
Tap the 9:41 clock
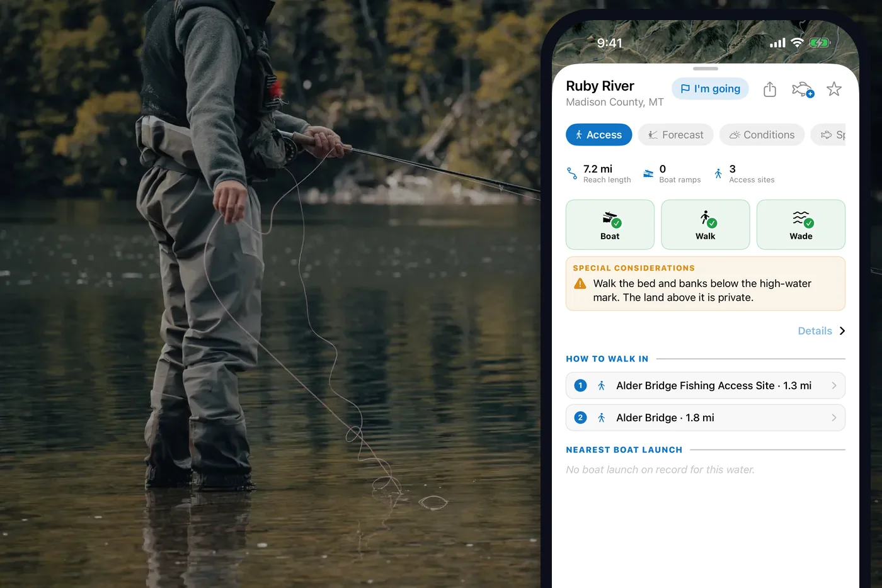pos(609,43)
